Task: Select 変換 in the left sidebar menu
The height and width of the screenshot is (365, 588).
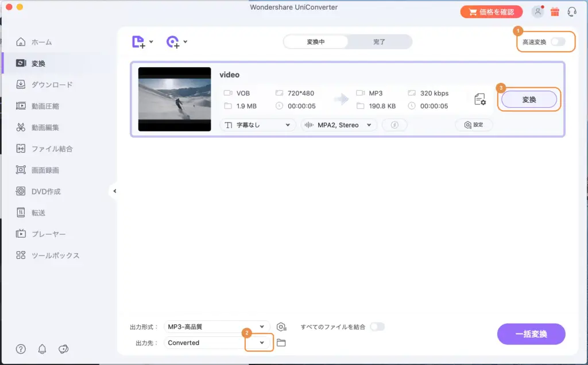Action: click(40, 63)
